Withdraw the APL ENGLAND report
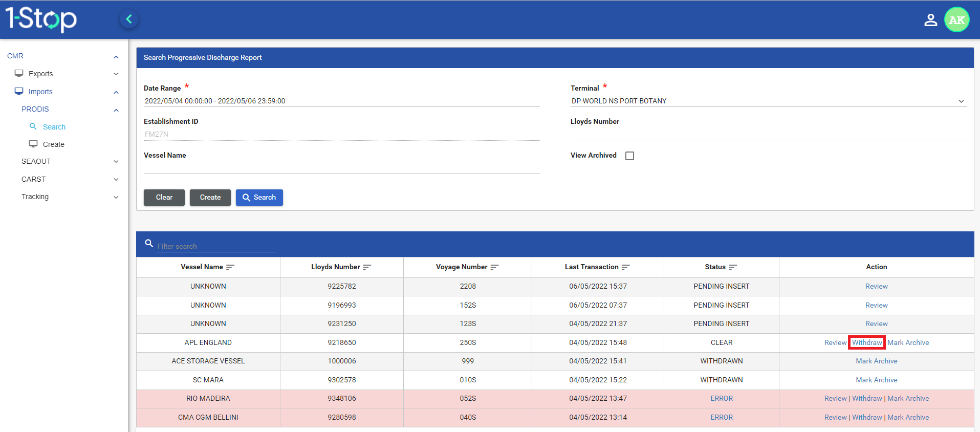Screen dimensions: 980x432 (x=866, y=342)
